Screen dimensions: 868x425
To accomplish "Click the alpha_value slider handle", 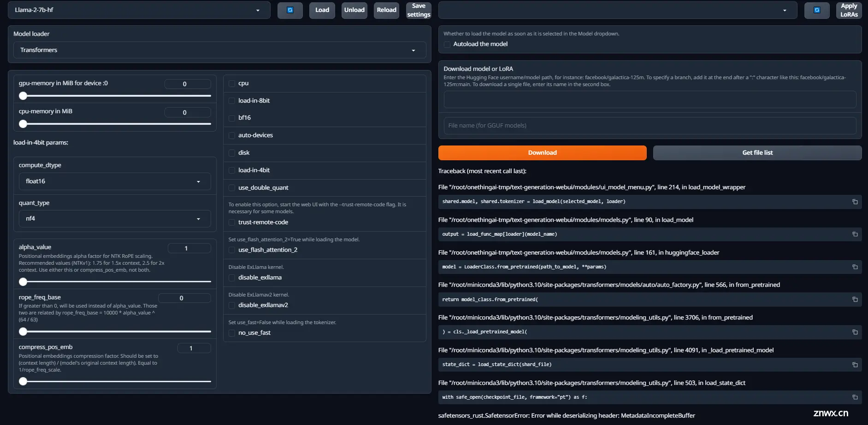I will (23, 282).
